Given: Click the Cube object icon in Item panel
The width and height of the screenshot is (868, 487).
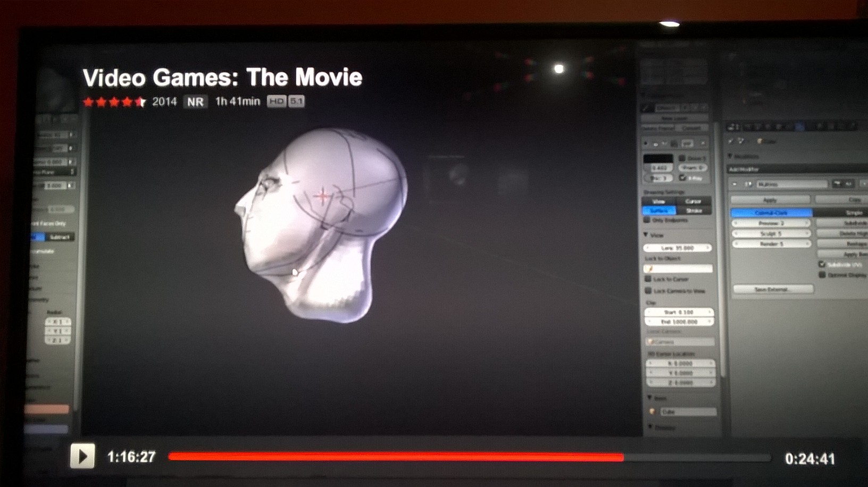Looking at the screenshot, I should coord(653,412).
